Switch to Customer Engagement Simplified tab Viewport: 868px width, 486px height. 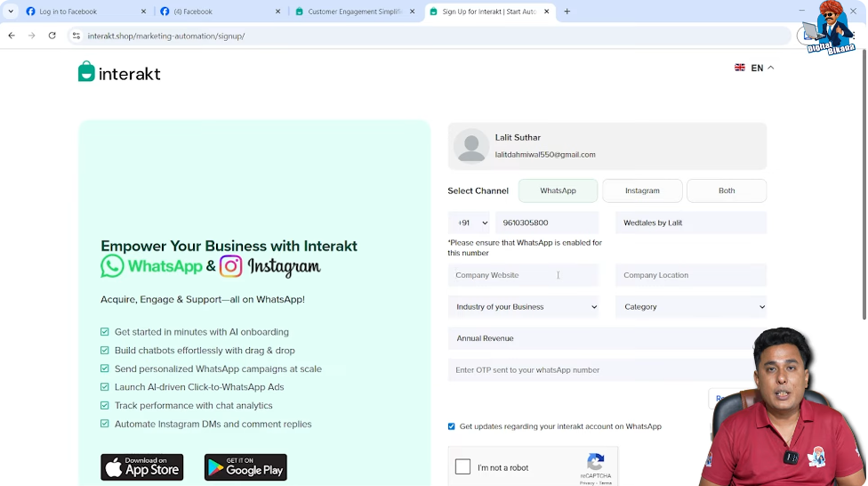click(355, 11)
